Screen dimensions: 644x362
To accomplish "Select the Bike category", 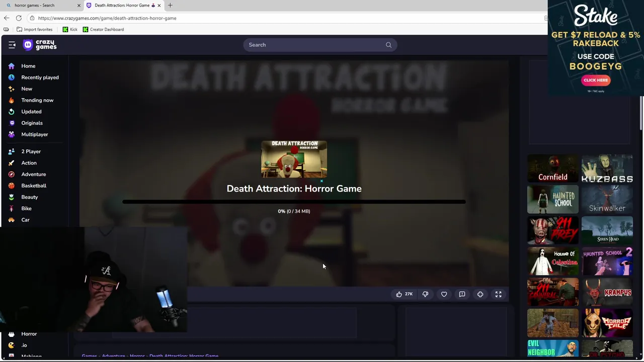I will click(26, 208).
